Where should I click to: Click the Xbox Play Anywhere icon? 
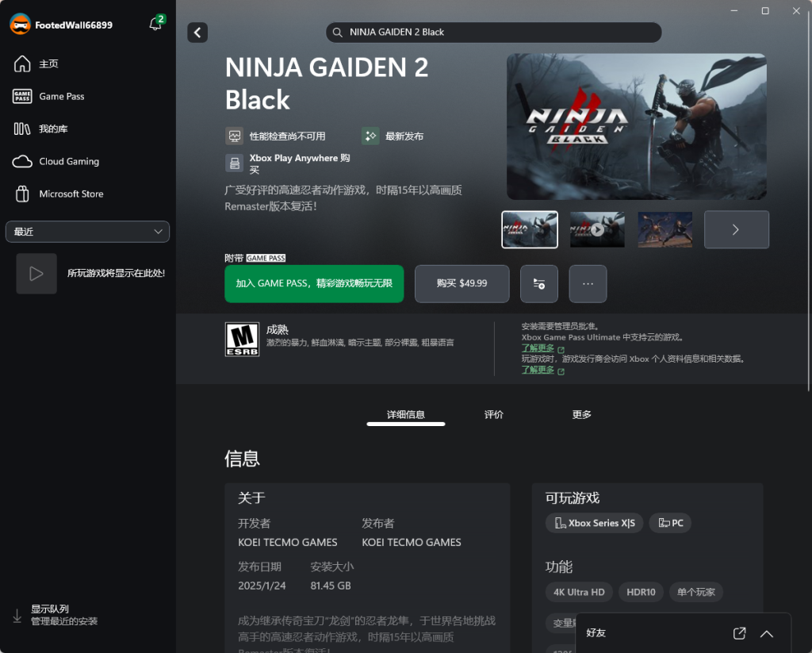[235, 163]
